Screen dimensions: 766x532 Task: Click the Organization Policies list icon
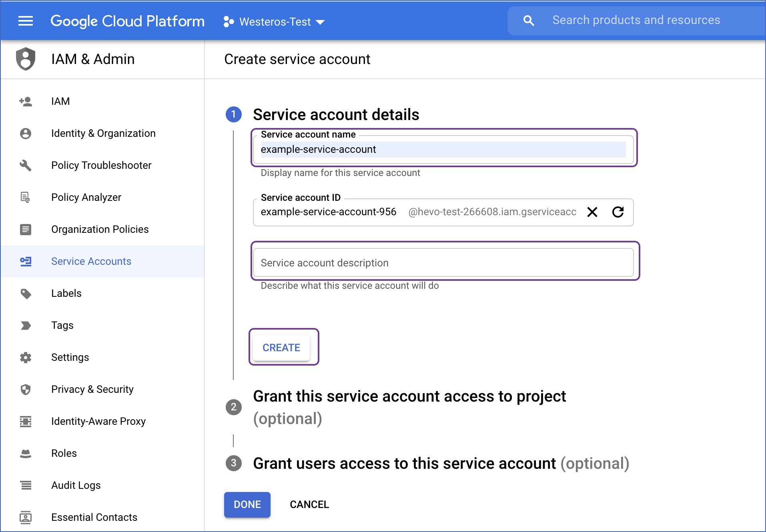tap(26, 229)
